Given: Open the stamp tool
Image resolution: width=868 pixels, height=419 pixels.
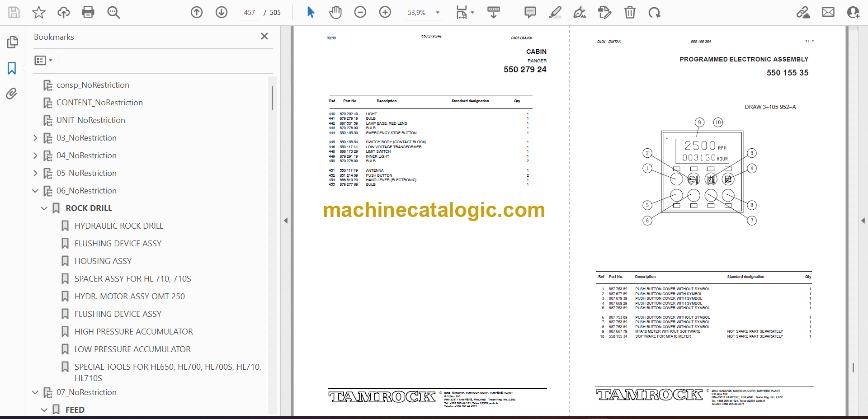Looking at the screenshot, I should click(604, 12).
